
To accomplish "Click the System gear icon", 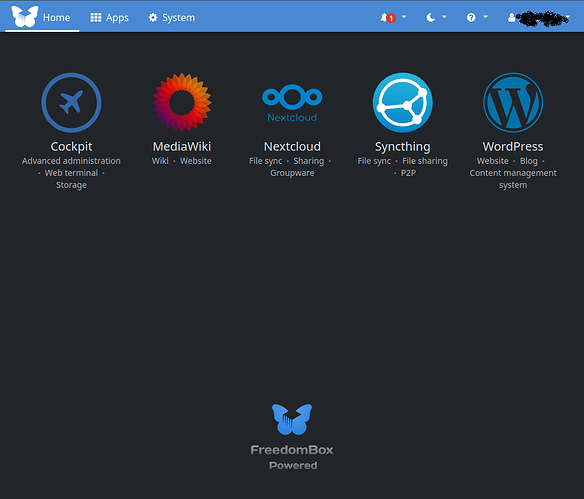I will click(x=153, y=18).
